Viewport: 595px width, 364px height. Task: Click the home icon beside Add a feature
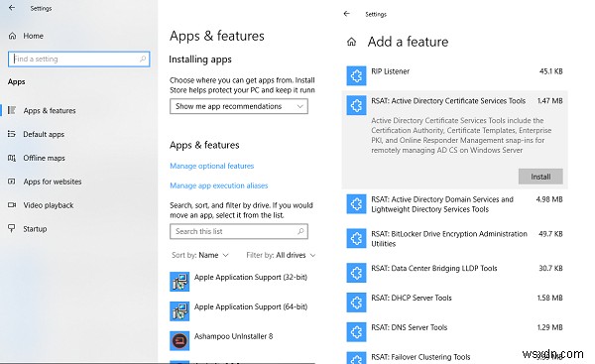(x=352, y=42)
